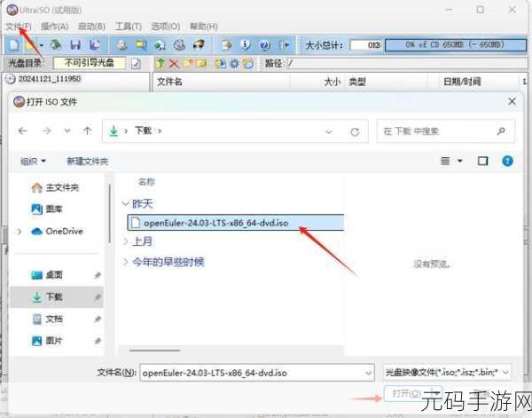Click the 类型 column header

tap(357, 82)
